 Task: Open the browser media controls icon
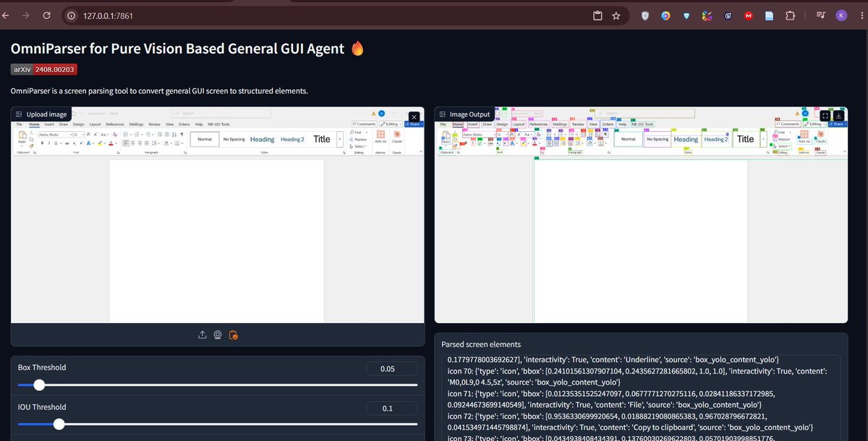[821, 16]
